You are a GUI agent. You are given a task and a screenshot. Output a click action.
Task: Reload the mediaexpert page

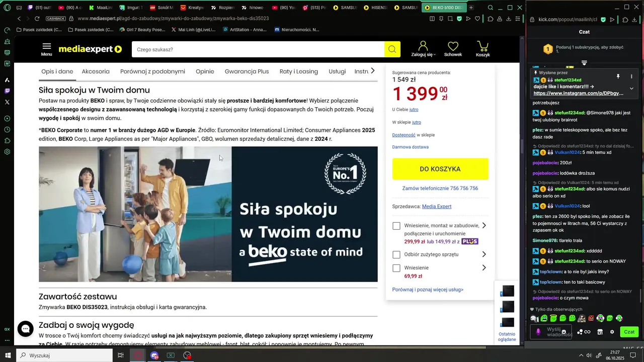tap(37, 19)
